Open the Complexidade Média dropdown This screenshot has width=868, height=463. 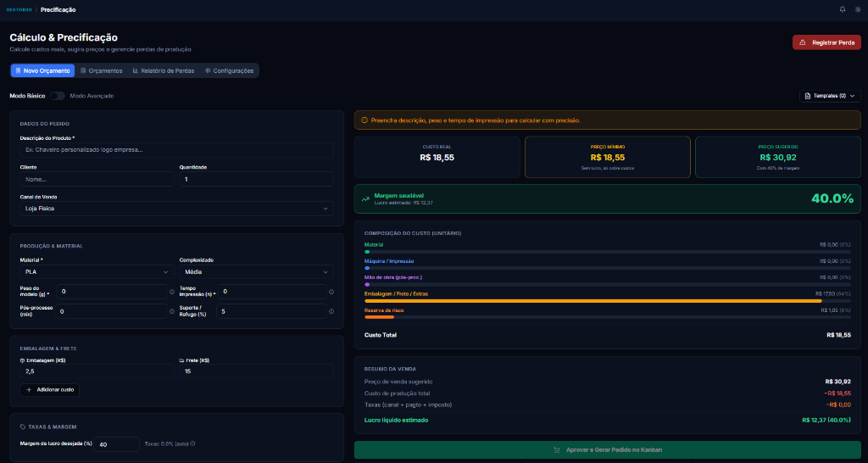click(x=256, y=272)
